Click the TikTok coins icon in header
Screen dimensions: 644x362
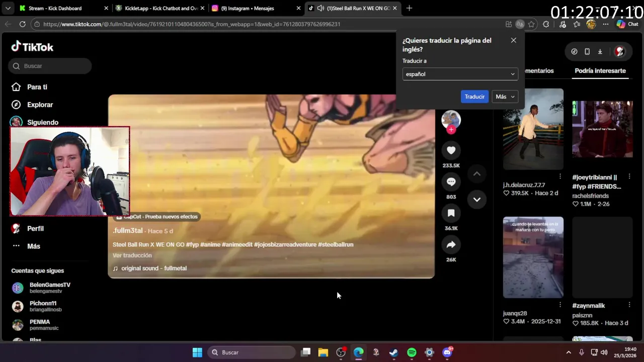(x=574, y=51)
